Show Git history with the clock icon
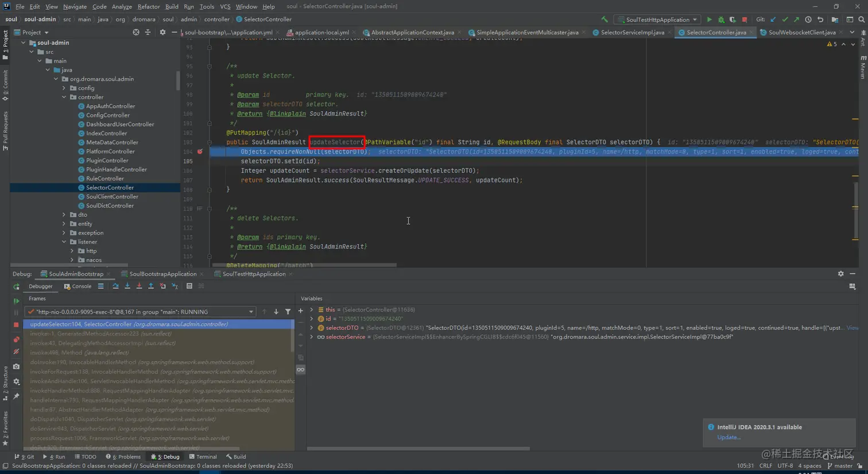Screen dimensions: 868x474 click(808, 20)
